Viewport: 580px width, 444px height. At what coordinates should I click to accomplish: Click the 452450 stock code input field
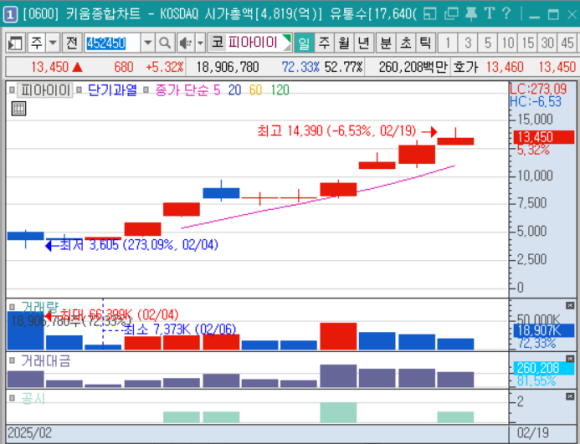112,44
